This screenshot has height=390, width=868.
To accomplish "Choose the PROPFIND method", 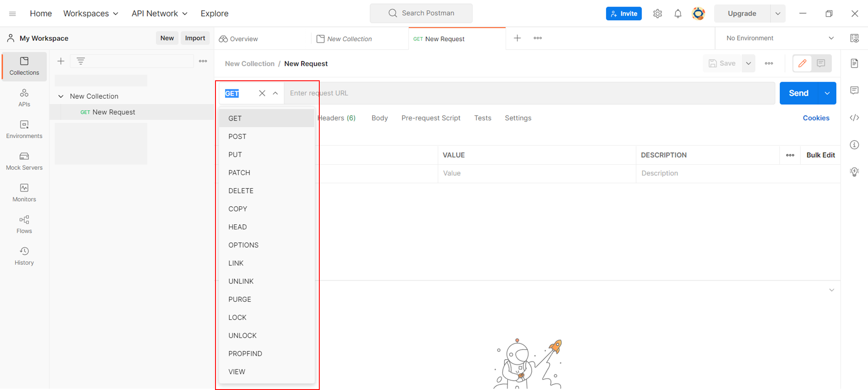I will [x=267, y=354].
